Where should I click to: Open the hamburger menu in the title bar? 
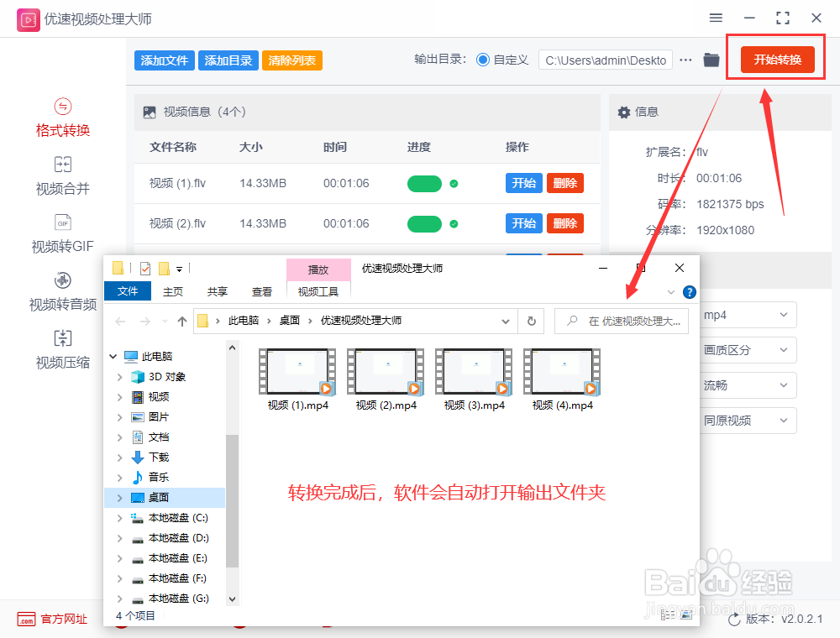click(716, 18)
